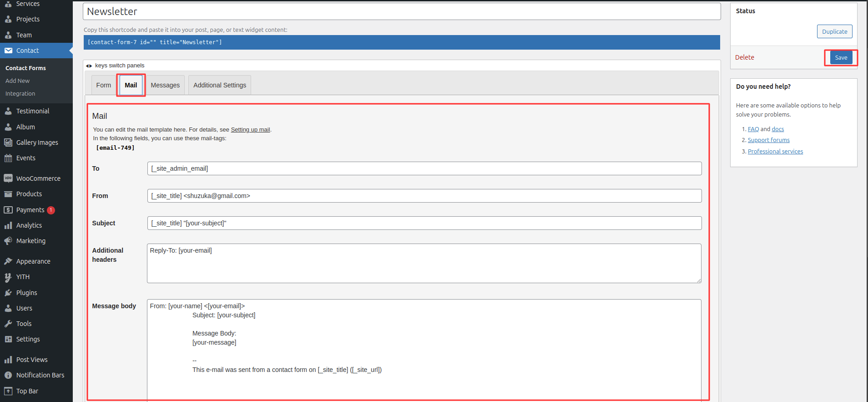The width and height of the screenshot is (868, 402).
Task: Open the FAQ help link
Action: [x=753, y=129]
